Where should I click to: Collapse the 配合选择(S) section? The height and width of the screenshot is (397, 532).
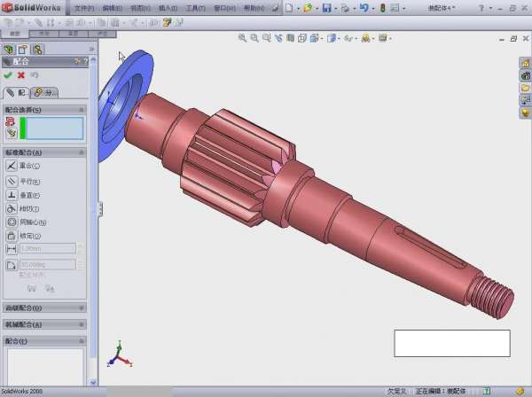pyautogui.click(x=81, y=110)
